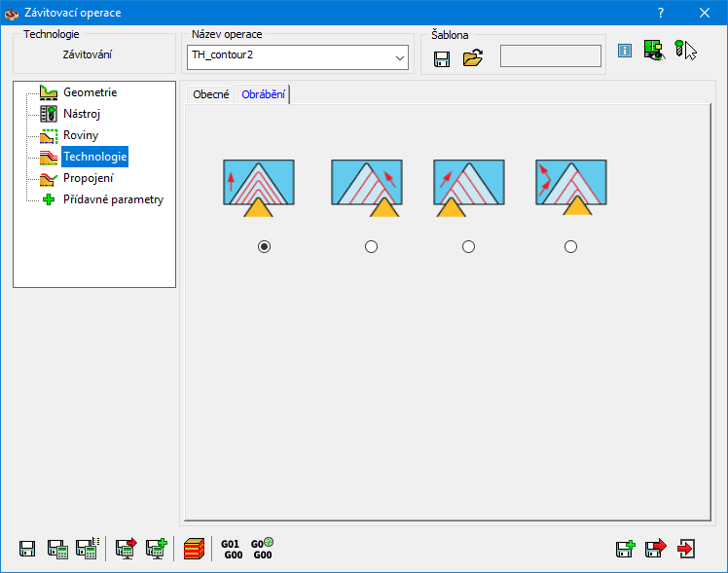The image size is (728, 573).
Task: Choose the fourth zigzag infeed radio option
Action: pos(570,247)
